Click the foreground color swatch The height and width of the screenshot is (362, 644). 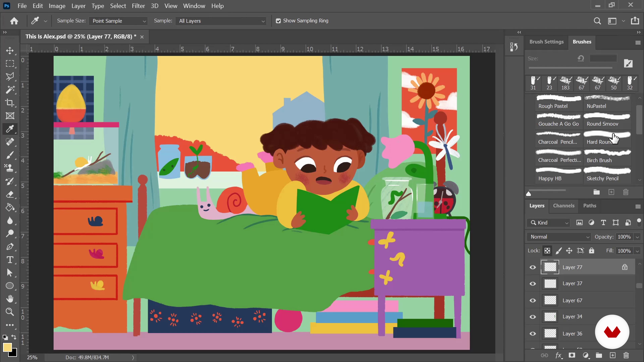tap(7, 347)
